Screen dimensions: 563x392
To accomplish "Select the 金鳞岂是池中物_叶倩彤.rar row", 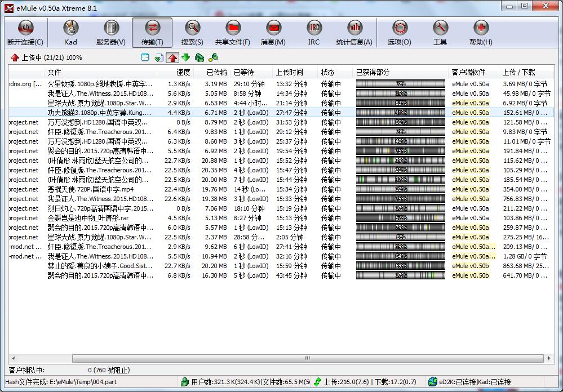I will click(281, 218).
